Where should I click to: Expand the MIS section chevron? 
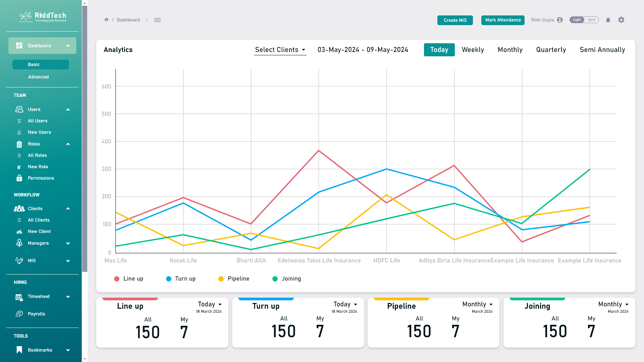[x=68, y=261]
